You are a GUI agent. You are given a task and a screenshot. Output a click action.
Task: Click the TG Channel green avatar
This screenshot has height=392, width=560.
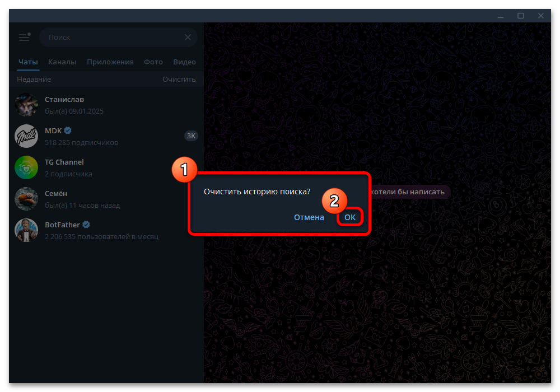pyautogui.click(x=26, y=167)
